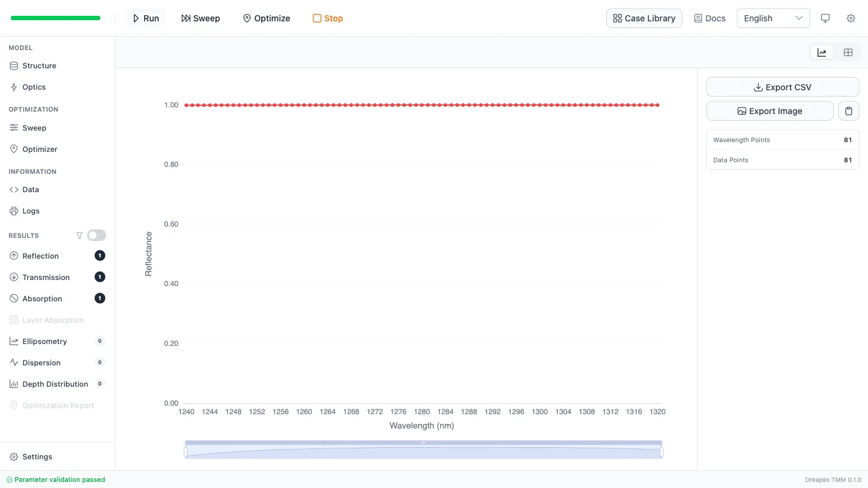Click the Absorption count badge
Image resolution: width=868 pixels, height=488 pixels.
100,299
